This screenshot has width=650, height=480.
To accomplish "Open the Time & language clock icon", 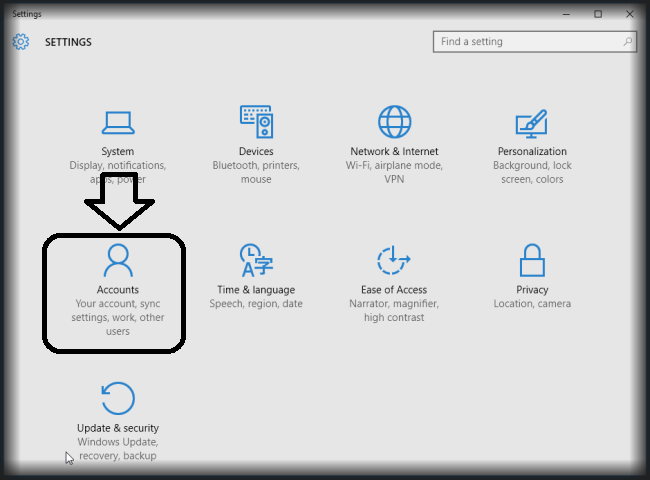I will pos(256,260).
